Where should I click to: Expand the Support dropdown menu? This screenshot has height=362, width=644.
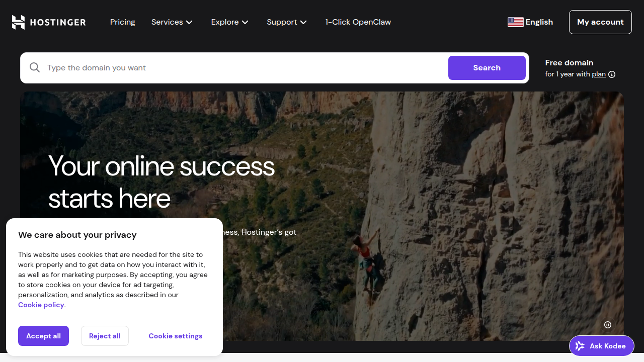pyautogui.click(x=287, y=22)
